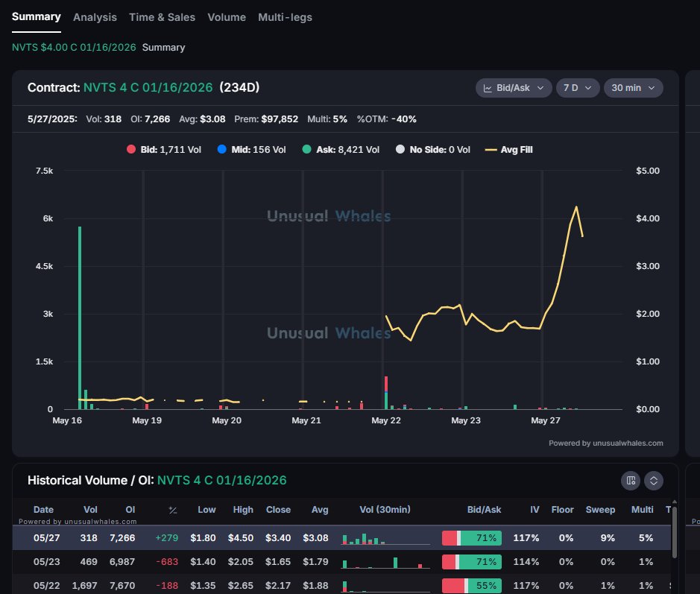The width and height of the screenshot is (700, 594).
Task: Select the Volume tab
Action: (x=227, y=17)
